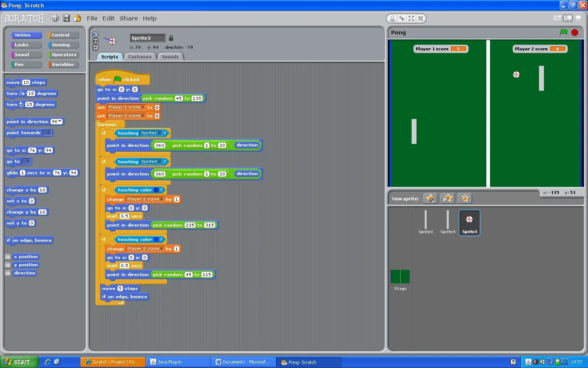Select the Delete scissors tool
This screenshot has width=588, height=368.
point(402,18)
